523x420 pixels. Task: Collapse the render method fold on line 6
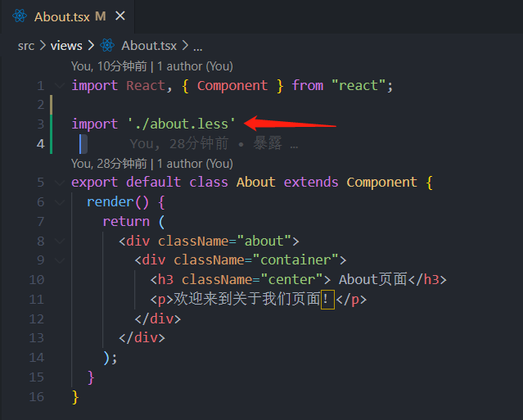click(60, 202)
